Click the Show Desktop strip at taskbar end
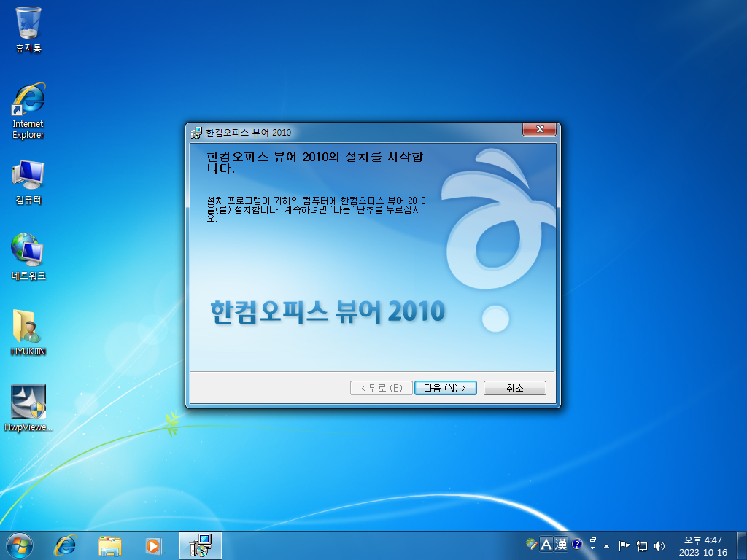The width and height of the screenshot is (747, 560). tap(742, 545)
